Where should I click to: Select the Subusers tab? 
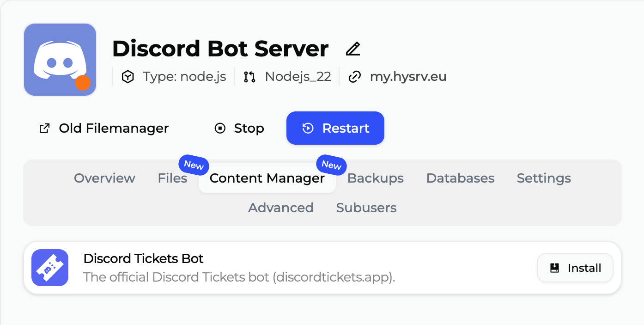point(366,208)
